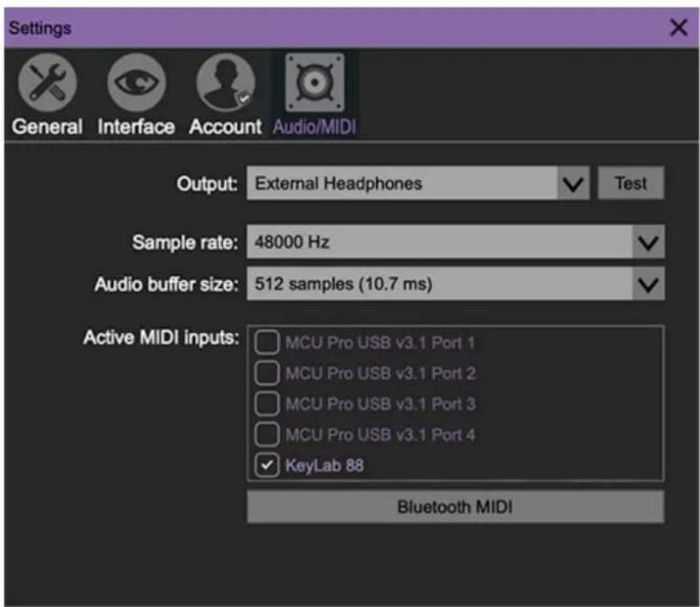Viewport: 700px width, 607px height.
Task: Open the Interface settings eye icon
Action: coord(136,82)
